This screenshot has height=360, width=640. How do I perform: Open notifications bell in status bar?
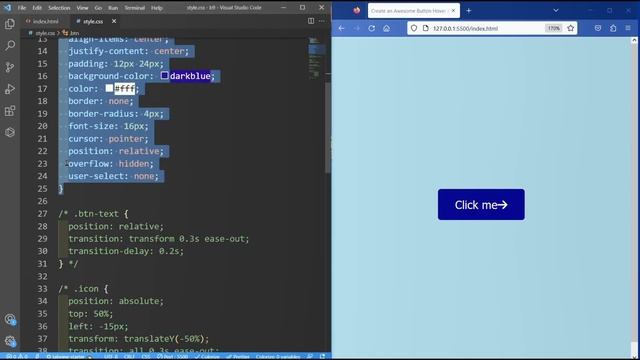tap(322, 357)
